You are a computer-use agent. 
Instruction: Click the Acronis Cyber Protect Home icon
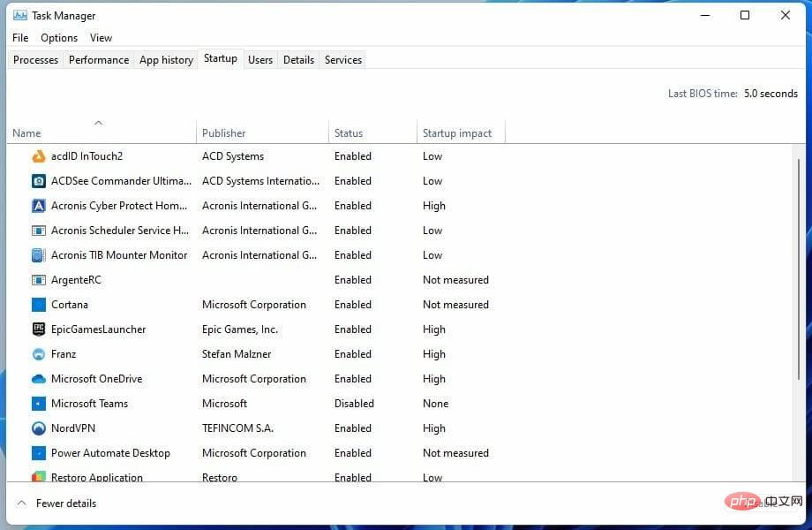pos(39,206)
